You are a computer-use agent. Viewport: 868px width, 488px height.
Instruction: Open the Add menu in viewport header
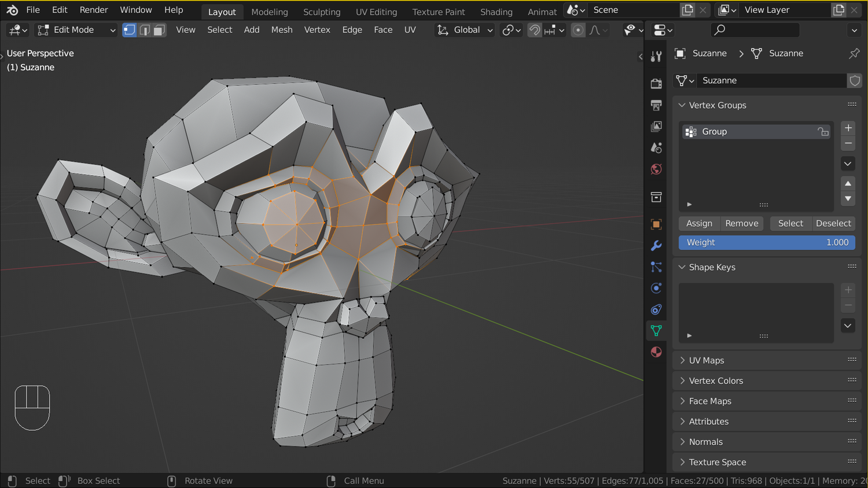pyautogui.click(x=252, y=29)
